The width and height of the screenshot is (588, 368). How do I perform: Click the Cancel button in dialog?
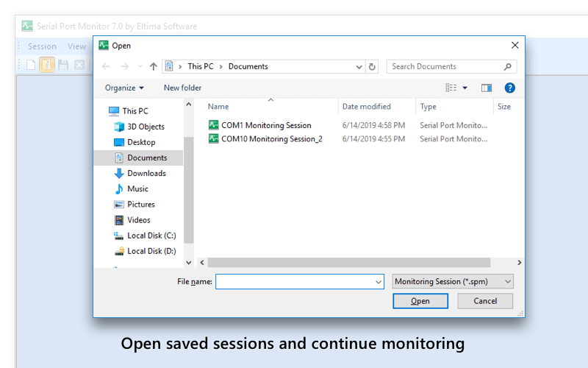485,301
